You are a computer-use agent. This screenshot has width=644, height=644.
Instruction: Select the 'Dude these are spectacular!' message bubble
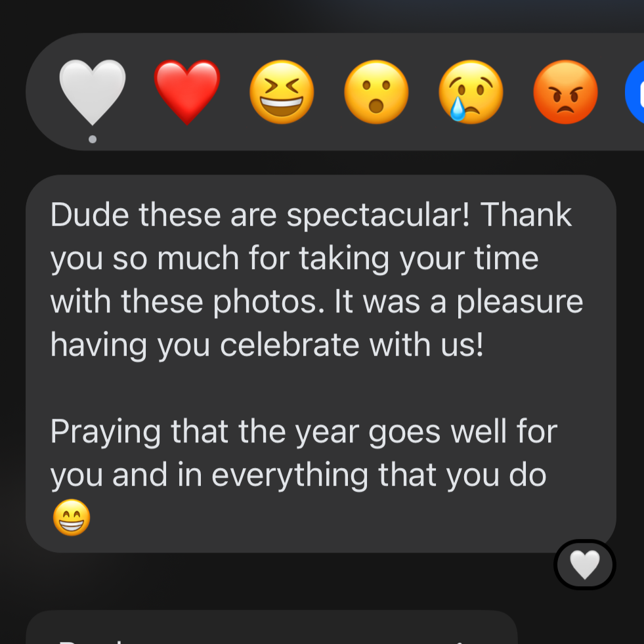321,364
